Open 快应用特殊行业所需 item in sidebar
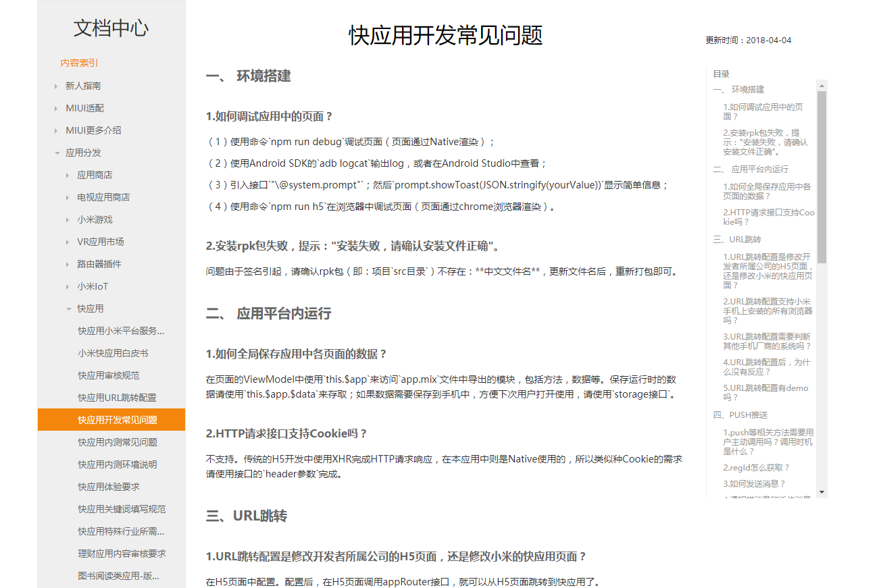This screenshot has width=883, height=588. click(x=121, y=531)
